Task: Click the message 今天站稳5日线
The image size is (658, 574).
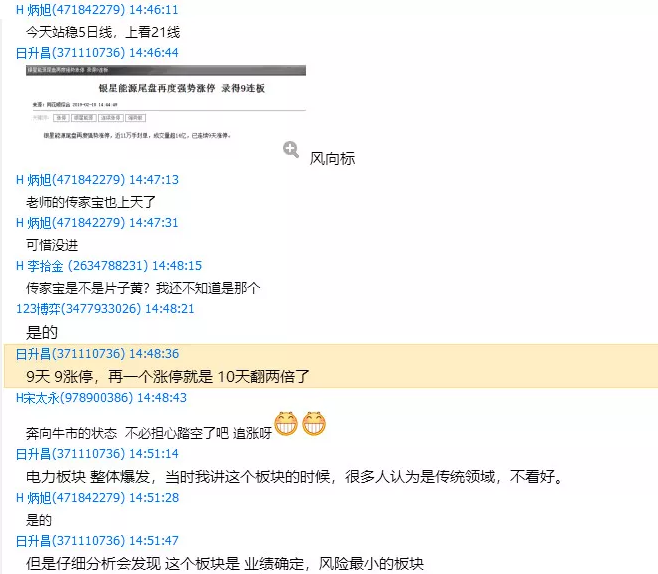Action: (x=103, y=32)
